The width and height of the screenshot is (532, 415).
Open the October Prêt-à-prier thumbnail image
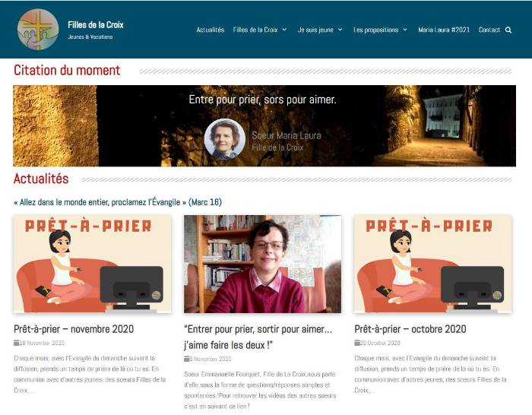pyautogui.click(x=433, y=264)
